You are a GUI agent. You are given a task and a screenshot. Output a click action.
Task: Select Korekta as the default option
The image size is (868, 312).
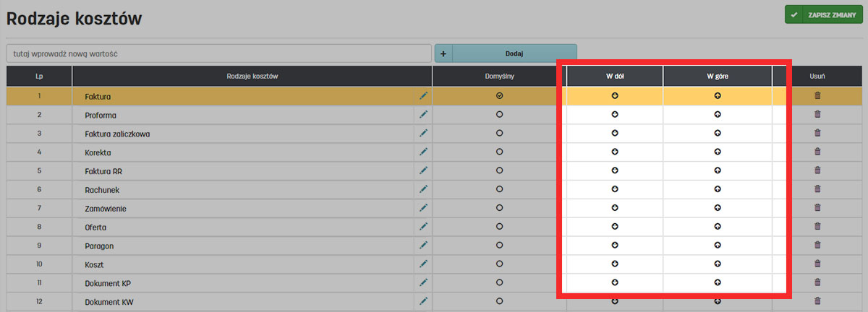[499, 152]
